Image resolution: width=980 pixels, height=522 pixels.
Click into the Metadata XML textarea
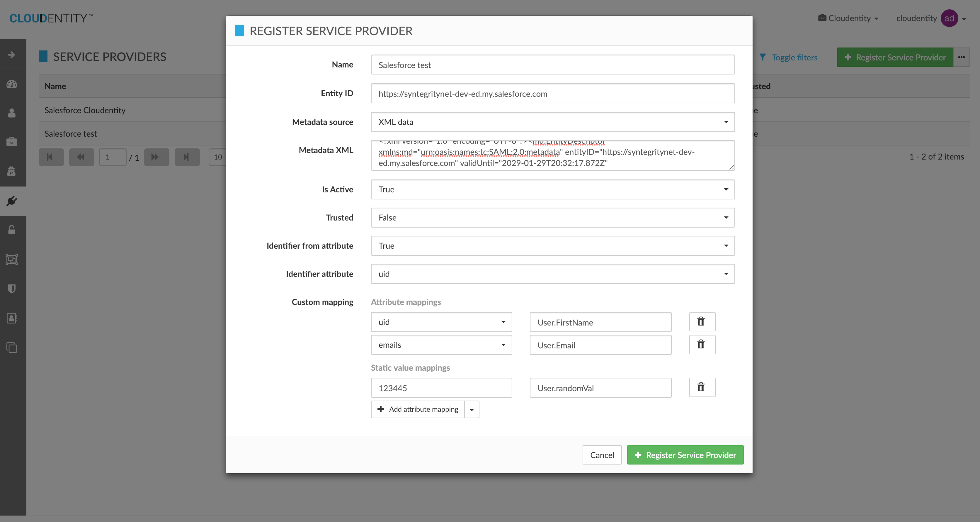[x=552, y=155]
